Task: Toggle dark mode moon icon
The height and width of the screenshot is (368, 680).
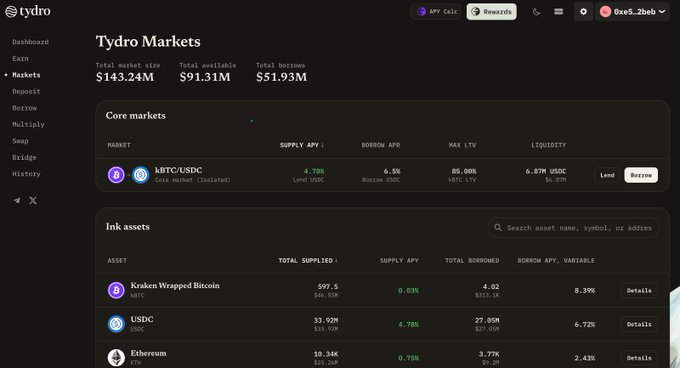Action: tap(536, 12)
